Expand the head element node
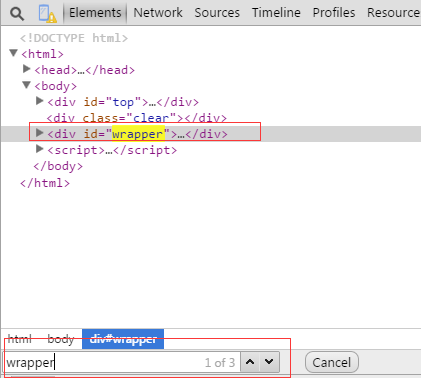The image size is (421, 378). point(27,69)
